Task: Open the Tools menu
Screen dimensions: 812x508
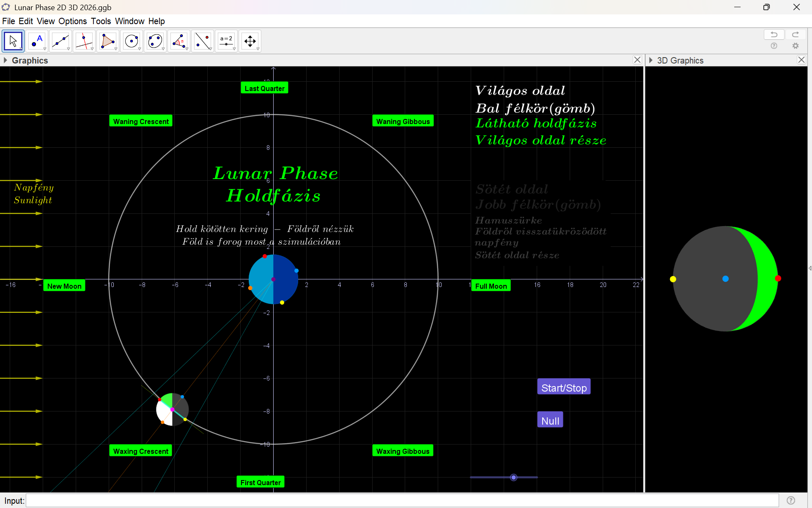Action: click(101, 21)
